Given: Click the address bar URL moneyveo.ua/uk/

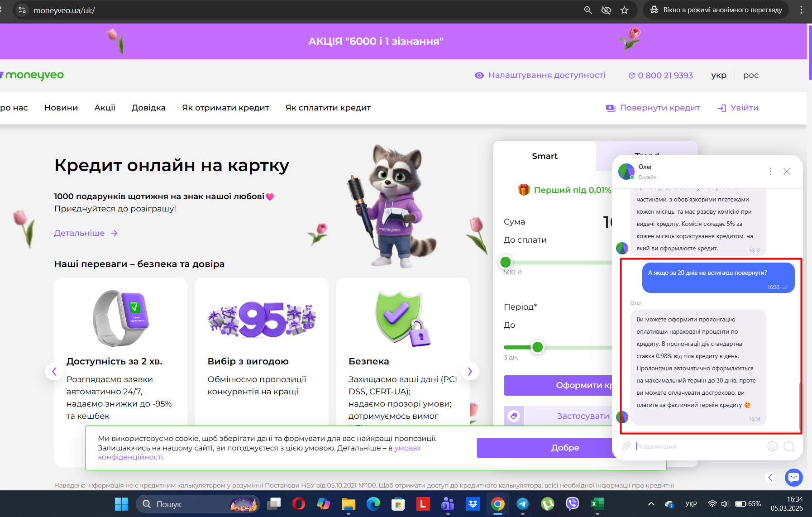Looking at the screenshot, I should (64, 10).
